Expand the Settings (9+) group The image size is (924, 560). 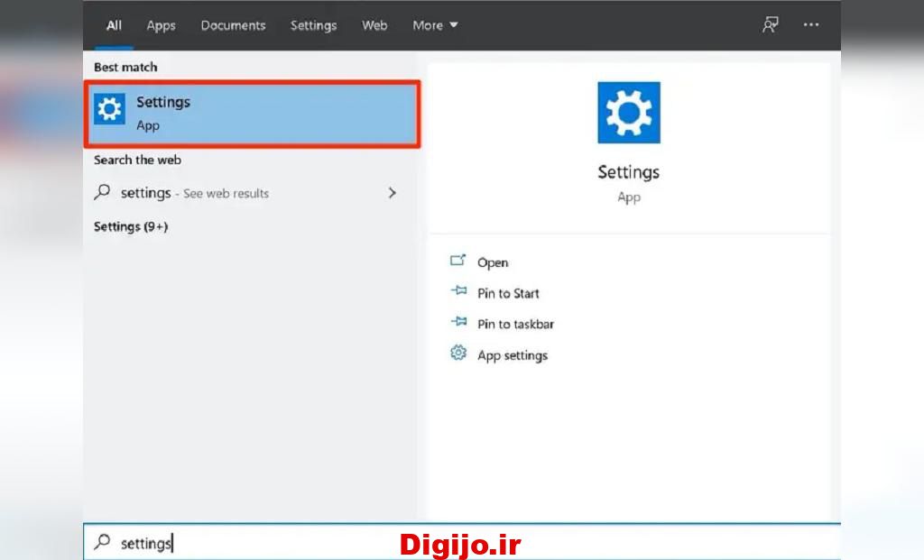tap(131, 226)
